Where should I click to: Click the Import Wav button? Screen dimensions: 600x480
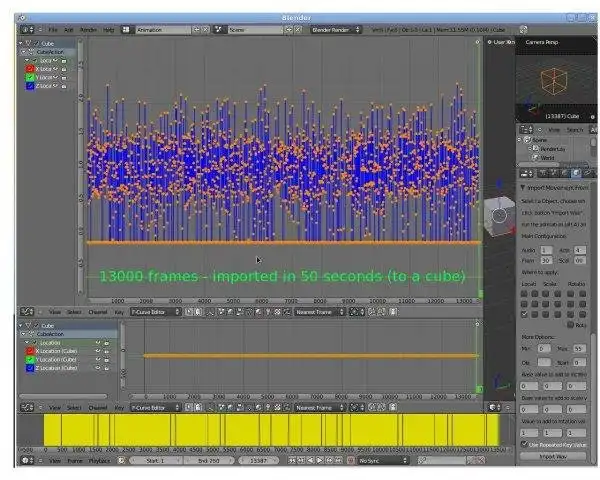pos(553,457)
